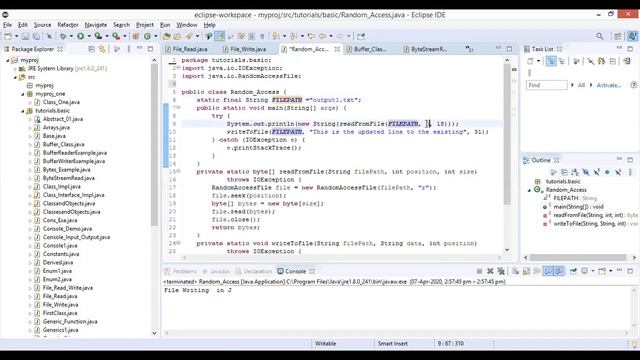The width and height of the screenshot is (640, 360).
Task: Click the last edit location icon
Action: click(x=311, y=36)
